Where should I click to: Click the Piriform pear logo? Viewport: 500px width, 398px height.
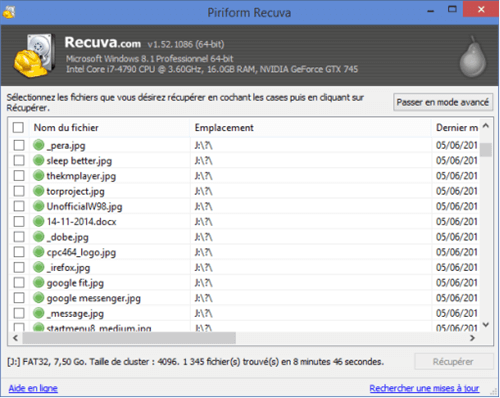[473, 56]
